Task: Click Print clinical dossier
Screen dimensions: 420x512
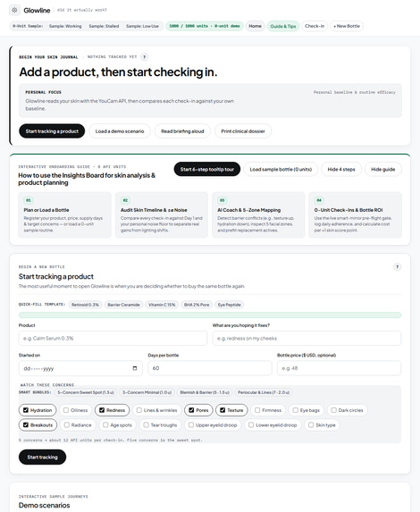Action: coord(243,131)
